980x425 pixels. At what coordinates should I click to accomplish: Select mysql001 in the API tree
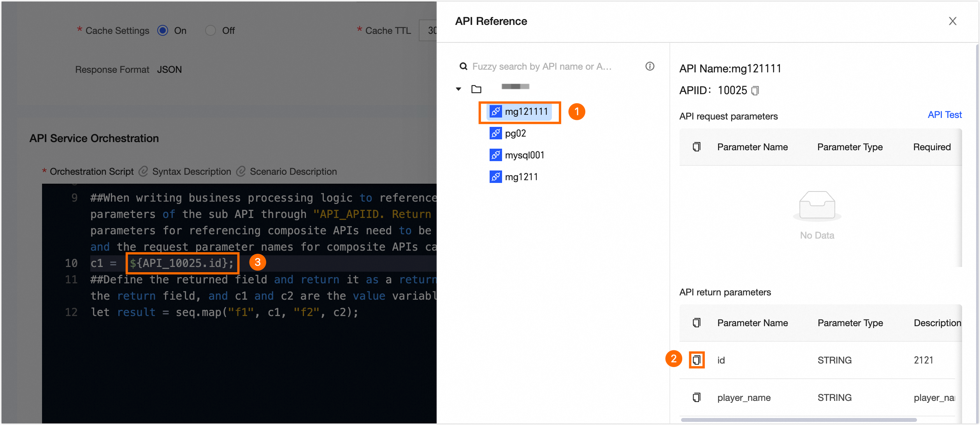[x=524, y=155]
